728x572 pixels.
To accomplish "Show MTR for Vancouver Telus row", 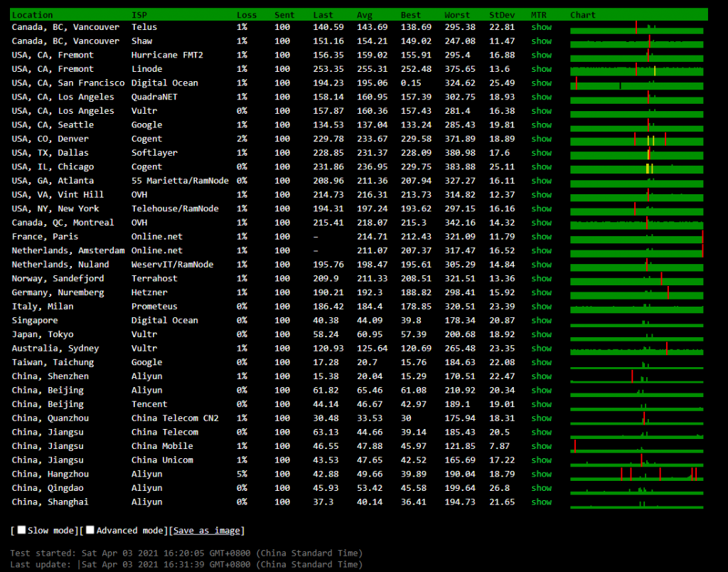I will 541,27.
